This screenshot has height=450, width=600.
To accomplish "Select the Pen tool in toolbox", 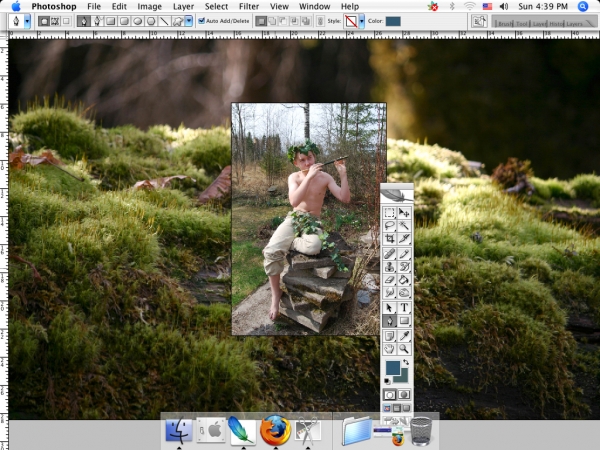I will click(x=390, y=321).
